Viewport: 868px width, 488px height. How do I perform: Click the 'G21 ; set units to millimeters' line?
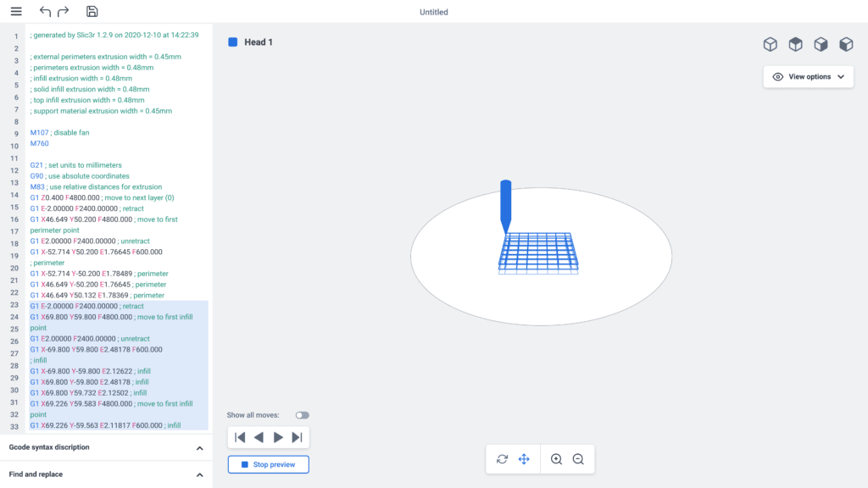pyautogui.click(x=75, y=165)
